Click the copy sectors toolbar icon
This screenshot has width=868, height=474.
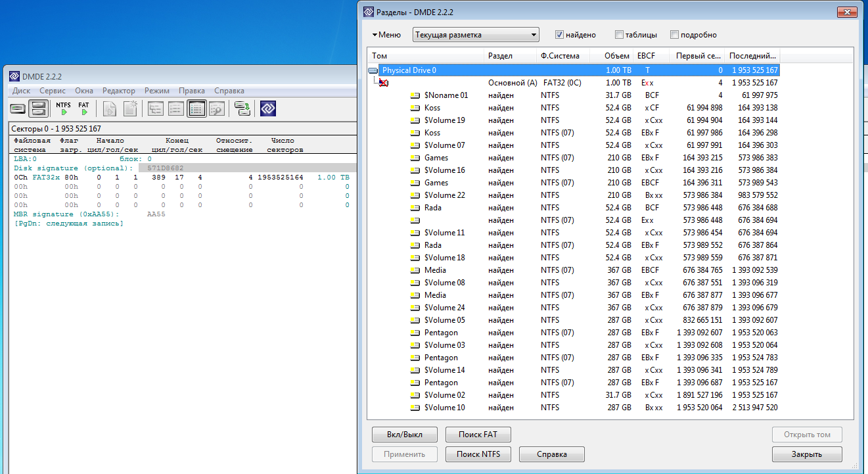point(243,108)
